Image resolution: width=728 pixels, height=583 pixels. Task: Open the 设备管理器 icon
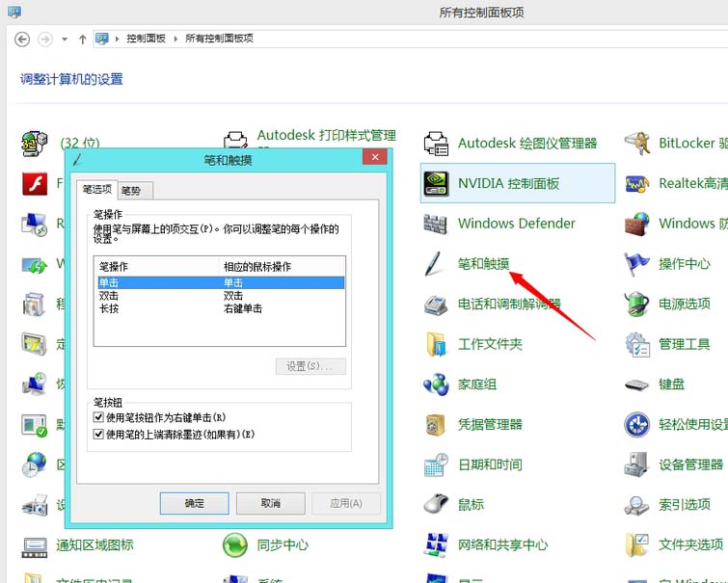[x=636, y=464]
